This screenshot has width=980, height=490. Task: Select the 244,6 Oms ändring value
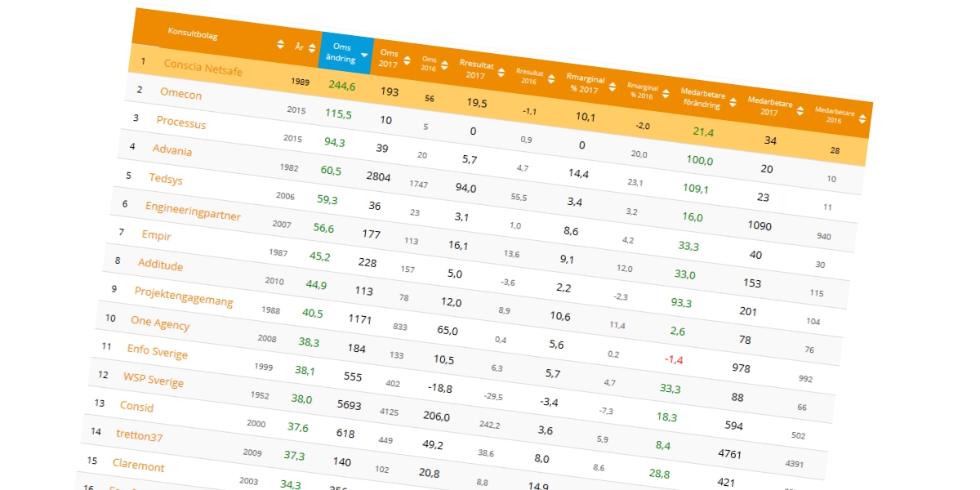[342, 85]
